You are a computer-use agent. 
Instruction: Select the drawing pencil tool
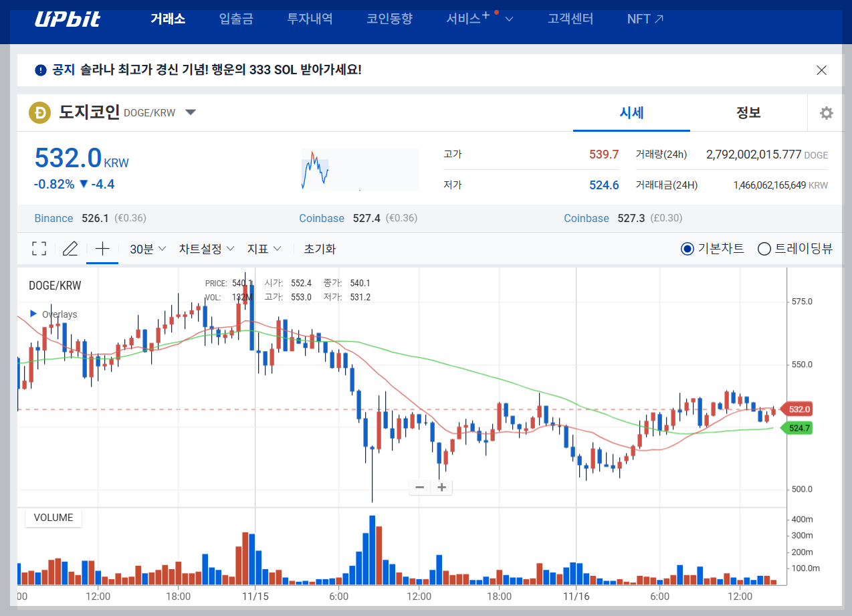coord(70,248)
